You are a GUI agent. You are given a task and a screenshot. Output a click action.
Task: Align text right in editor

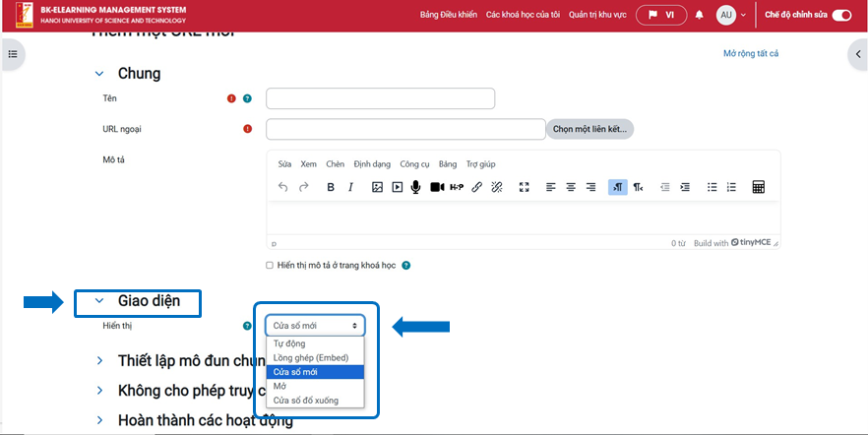click(x=590, y=187)
